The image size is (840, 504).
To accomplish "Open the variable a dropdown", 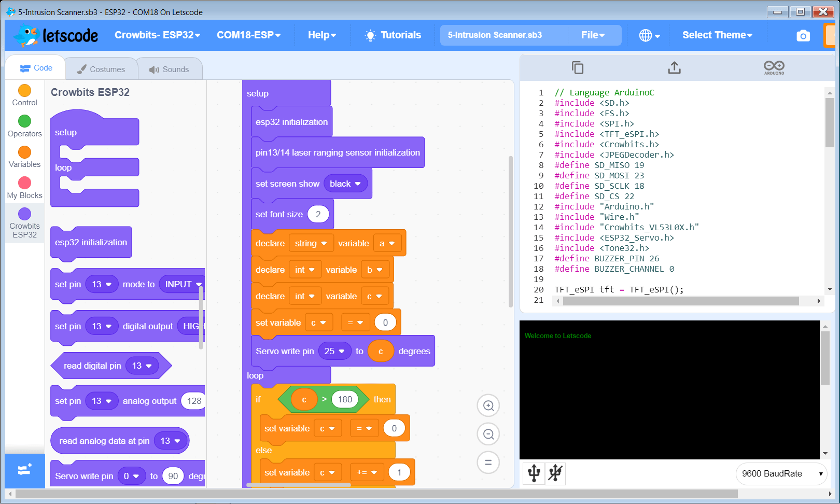I will click(x=387, y=243).
